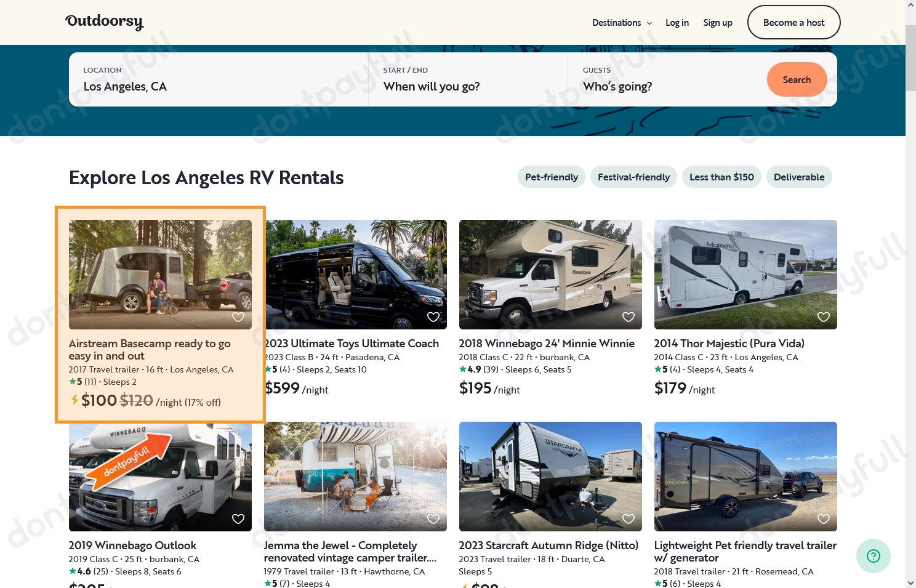The width and height of the screenshot is (916, 588).
Task: Go to Outdoorsy home via logo
Action: (x=105, y=22)
